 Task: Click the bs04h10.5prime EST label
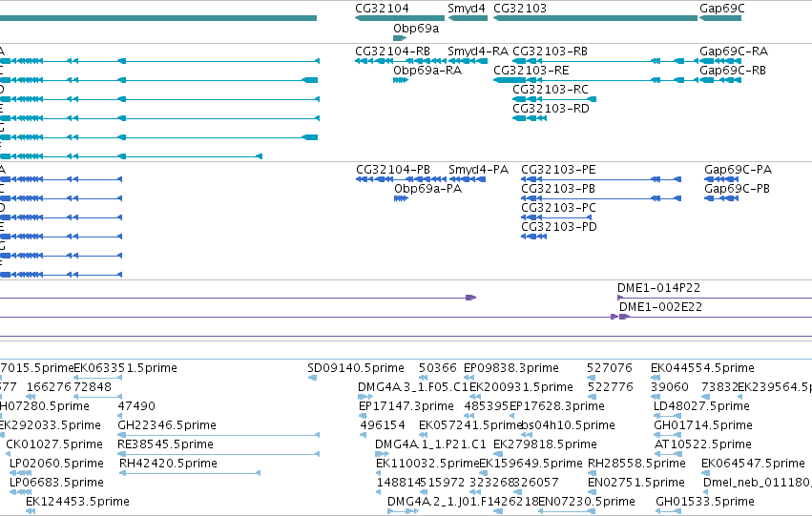[x=568, y=425]
